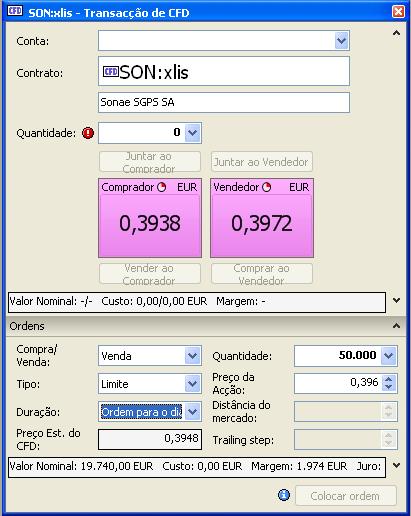Open the top Quantidade dropdown arrow
The width and height of the screenshot is (411, 516).
point(193,133)
